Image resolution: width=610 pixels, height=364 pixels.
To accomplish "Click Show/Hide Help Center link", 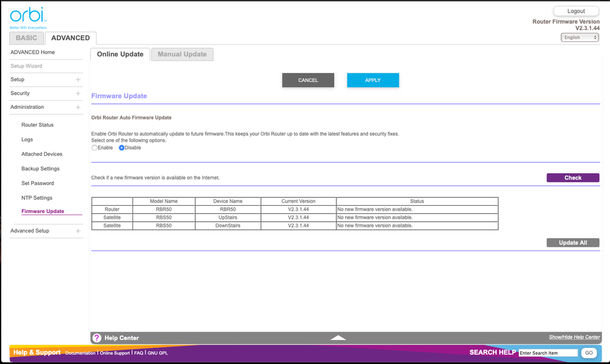I will tap(574, 337).
